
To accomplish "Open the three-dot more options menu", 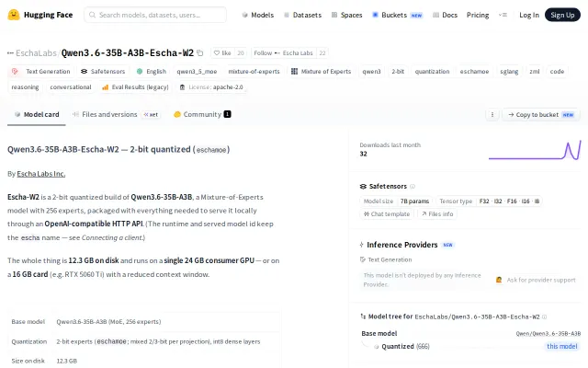I will [492, 114].
